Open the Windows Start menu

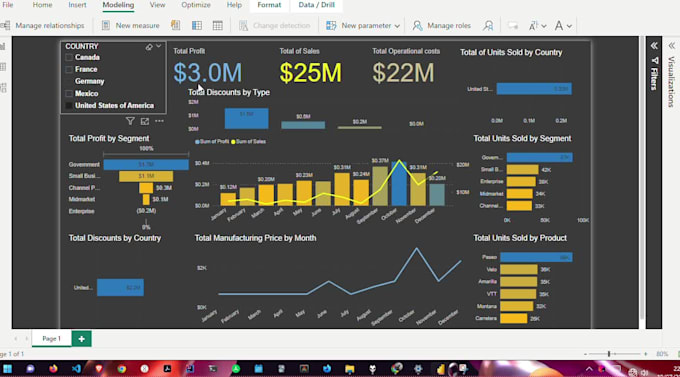7,369
